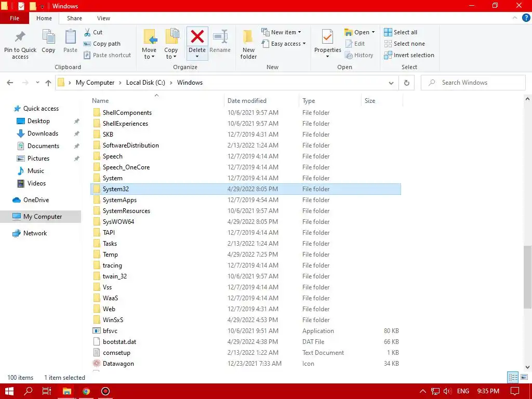Viewport: 532px width, 399px height.
Task: Click Invert selection
Action: (409, 55)
